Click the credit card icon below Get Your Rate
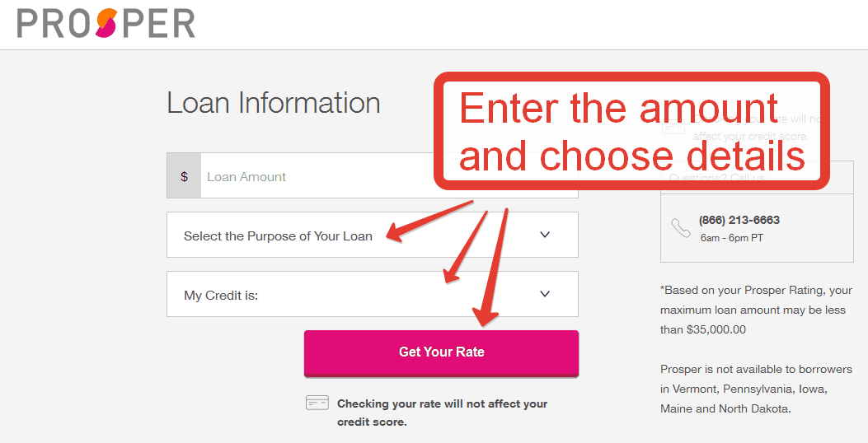This screenshot has width=868, height=443. pos(317,403)
